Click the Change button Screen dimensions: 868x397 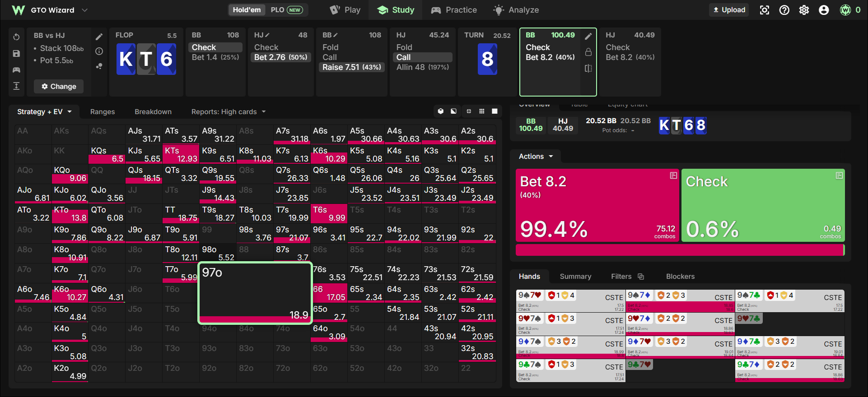pos(59,87)
